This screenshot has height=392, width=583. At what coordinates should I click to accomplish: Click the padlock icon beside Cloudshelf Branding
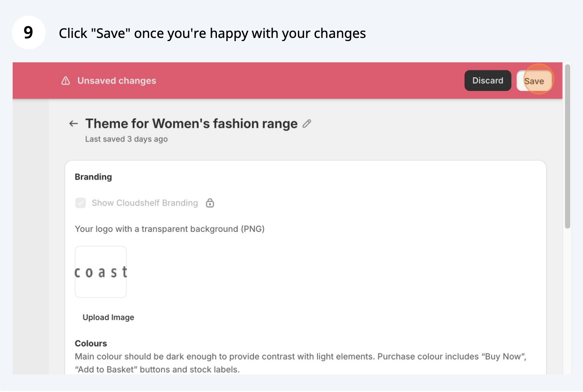pos(210,203)
